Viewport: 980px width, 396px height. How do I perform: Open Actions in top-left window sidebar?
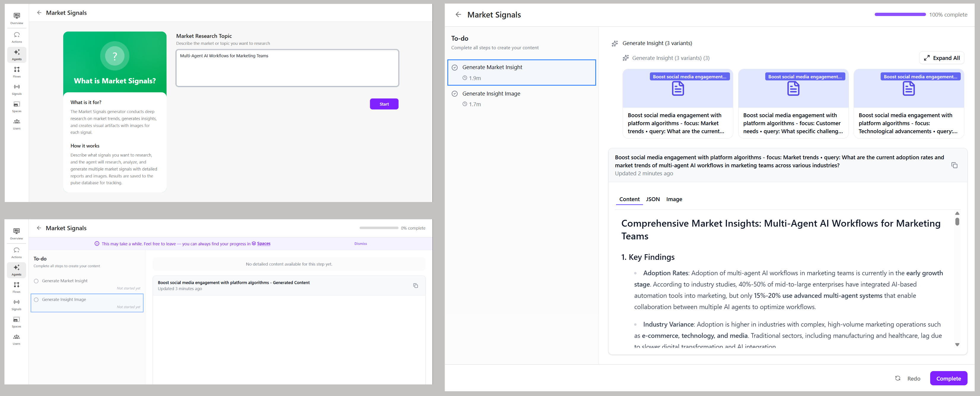click(x=17, y=37)
